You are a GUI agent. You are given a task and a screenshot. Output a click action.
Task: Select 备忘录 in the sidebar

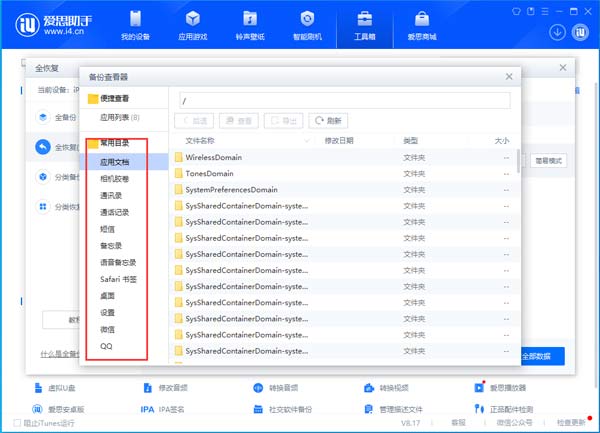111,246
